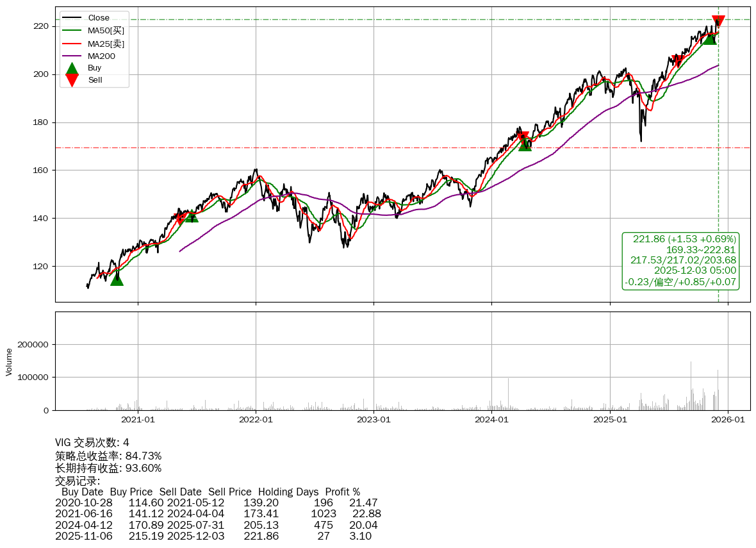The width and height of the screenshot is (756, 548).
Task: Click the 2025-01 x-axis date label
Action: [x=609, y=420]
